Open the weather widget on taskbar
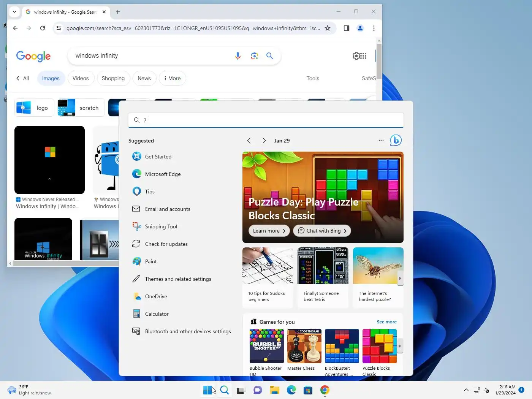 pyautogui.click(x=29, y=390)
